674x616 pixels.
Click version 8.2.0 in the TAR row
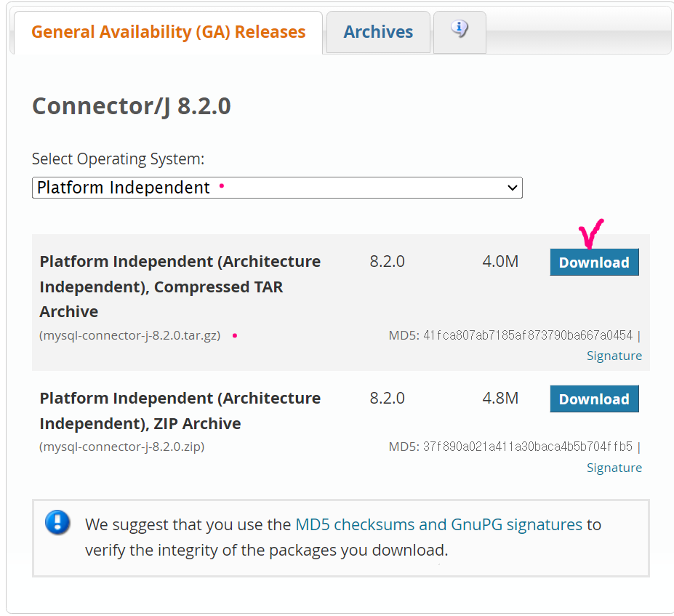pos(388,261)
